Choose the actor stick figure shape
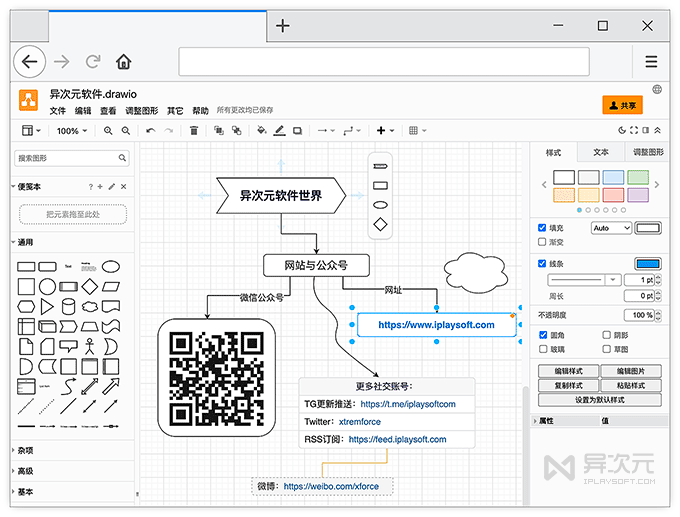This screenshot has width=680, height=517. (90, 346)
